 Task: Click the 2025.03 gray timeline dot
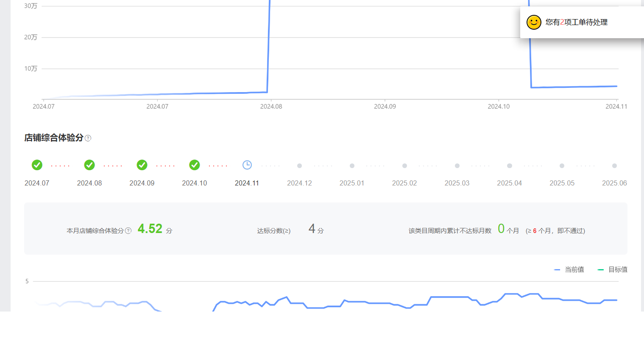click(x=457, y=166)
